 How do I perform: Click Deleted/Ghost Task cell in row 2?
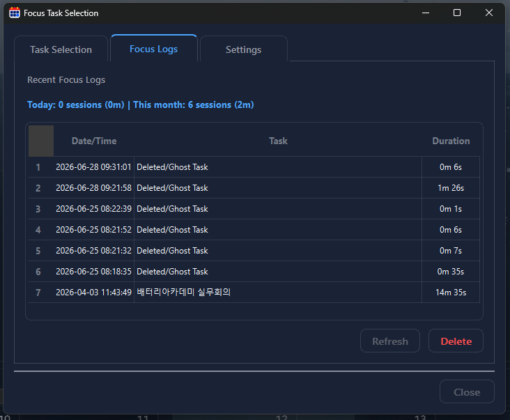(278, 188)
